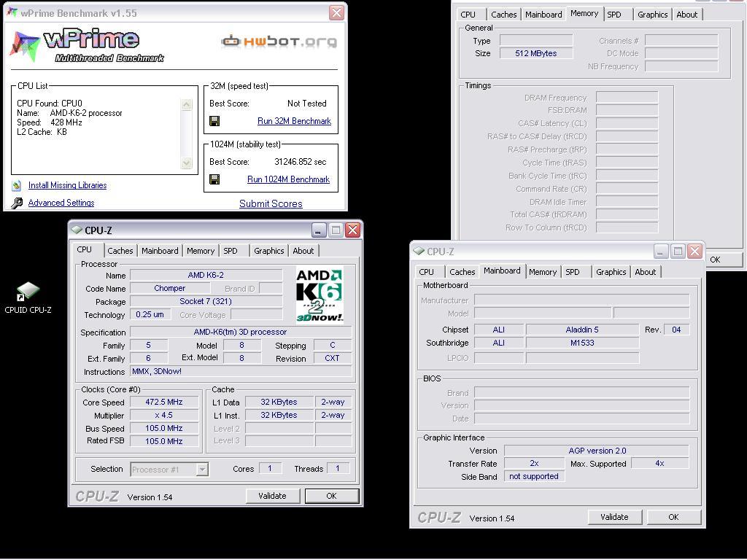Select About tab in the Memory window

pos(686,15)
